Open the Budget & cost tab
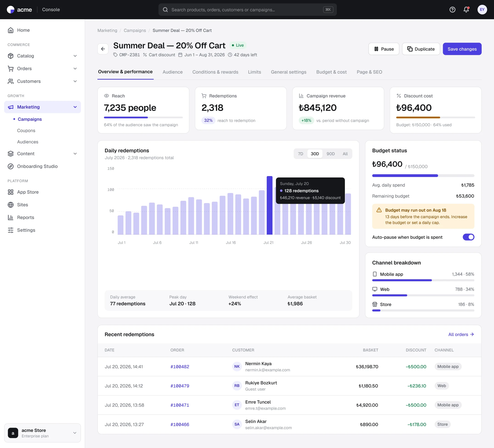Screen dimensions: 494x448 [331, 72]
